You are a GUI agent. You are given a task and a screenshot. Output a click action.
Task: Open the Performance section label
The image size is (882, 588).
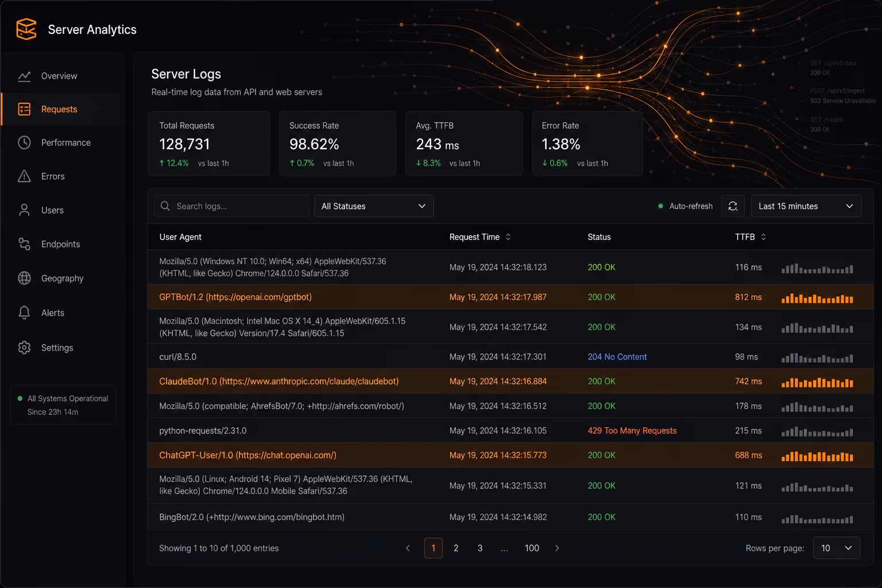pos(66,143)
